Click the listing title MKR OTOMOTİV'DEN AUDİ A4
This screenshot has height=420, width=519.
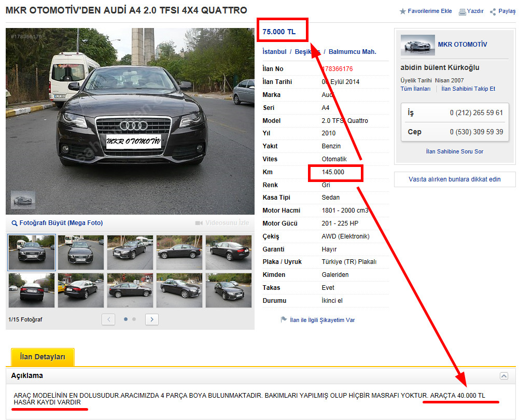127,10
